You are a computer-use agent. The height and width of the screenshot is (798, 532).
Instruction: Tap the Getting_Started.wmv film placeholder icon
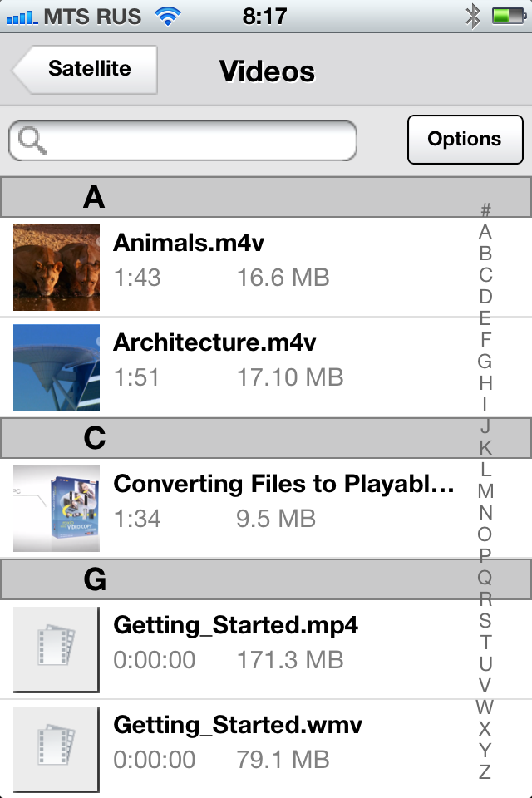coord(57,748)
